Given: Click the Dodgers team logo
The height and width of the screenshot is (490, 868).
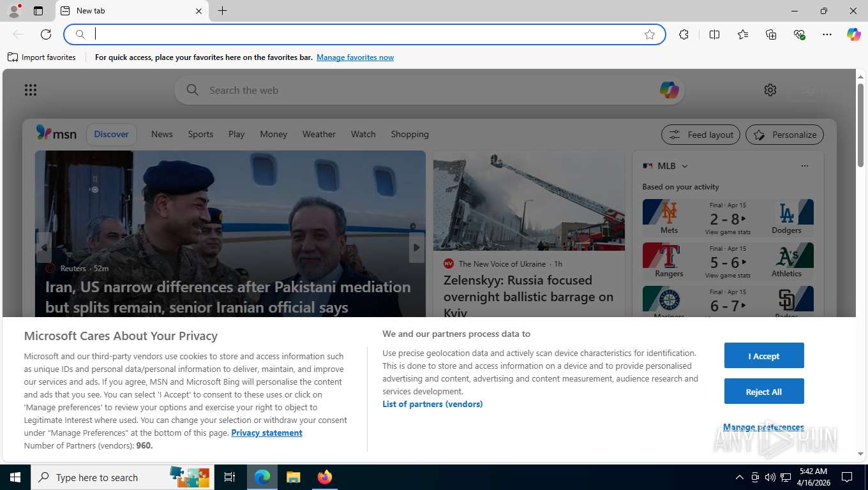Looking at the screenshot, I should click(786, 212).
